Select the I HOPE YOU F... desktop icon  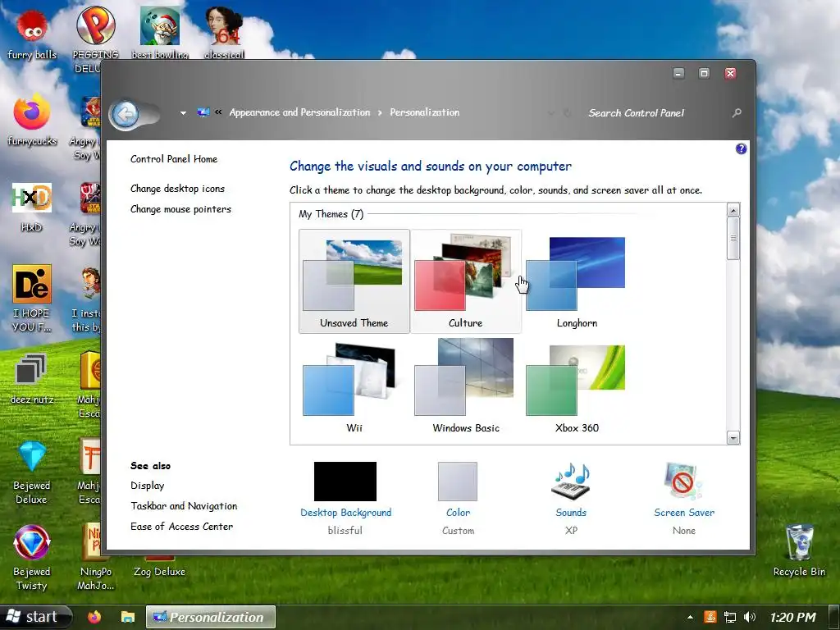(32, 298)
